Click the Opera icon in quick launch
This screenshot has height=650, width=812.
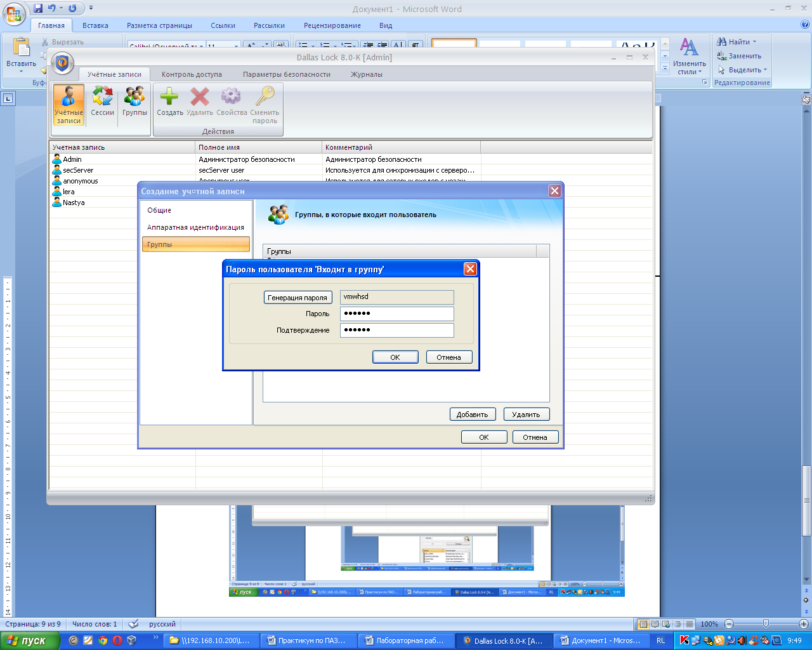117,640
